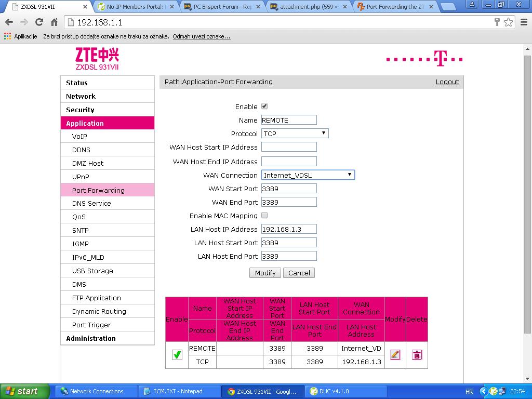Open the Protocol dropdown
The height and width of the screenshot is (399, 532).
tap(295, 134)
